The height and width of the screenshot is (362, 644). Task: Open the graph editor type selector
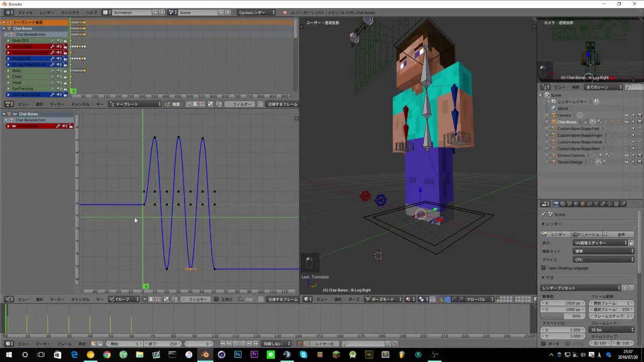[x=9, y=299]
